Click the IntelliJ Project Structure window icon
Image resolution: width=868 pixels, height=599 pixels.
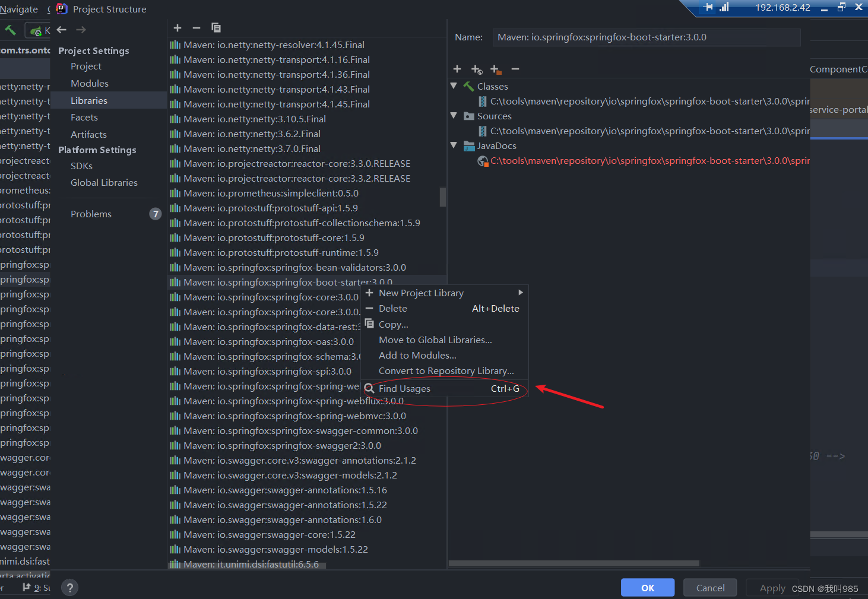coord(62,9)
